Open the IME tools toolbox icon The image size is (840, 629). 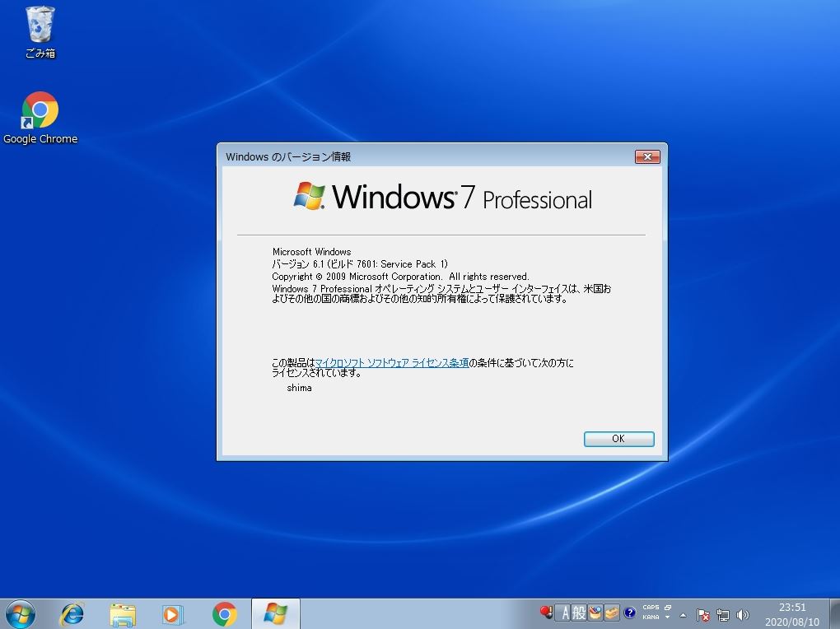[x=612, y=613]
